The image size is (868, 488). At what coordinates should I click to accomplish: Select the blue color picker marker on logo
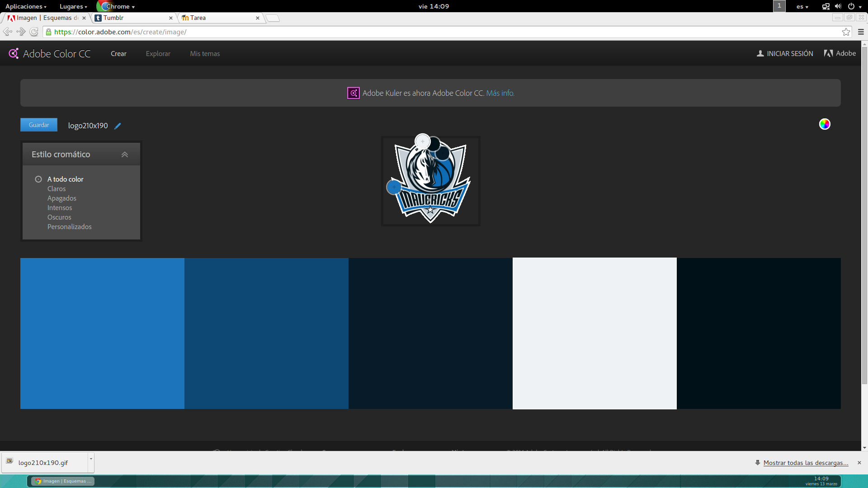coord(394,187)
